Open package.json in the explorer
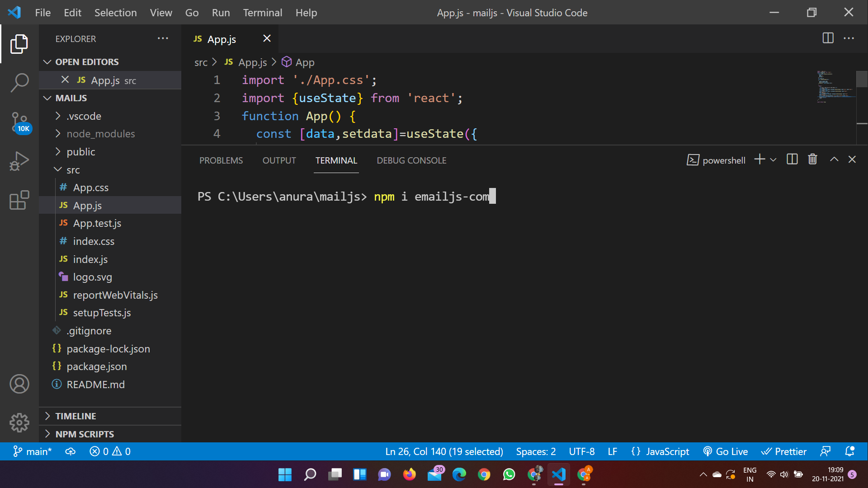 pyautogui.click(x=96, y=366)
